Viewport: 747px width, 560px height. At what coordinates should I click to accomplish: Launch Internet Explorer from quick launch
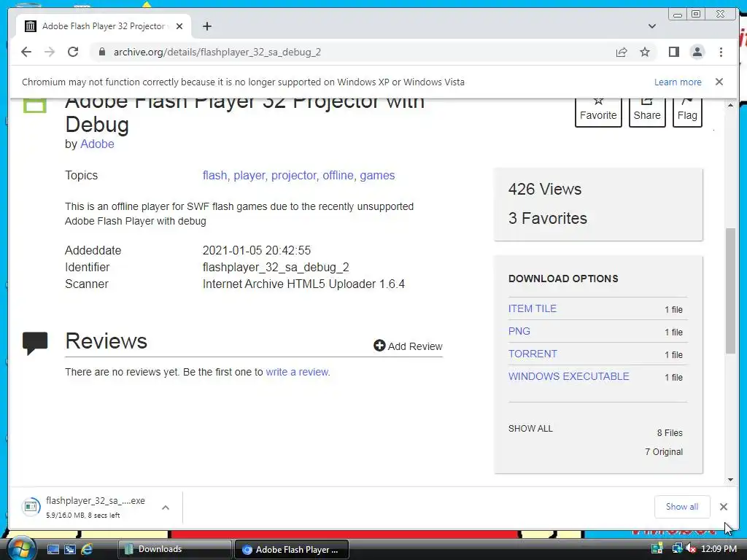(87, 549)
